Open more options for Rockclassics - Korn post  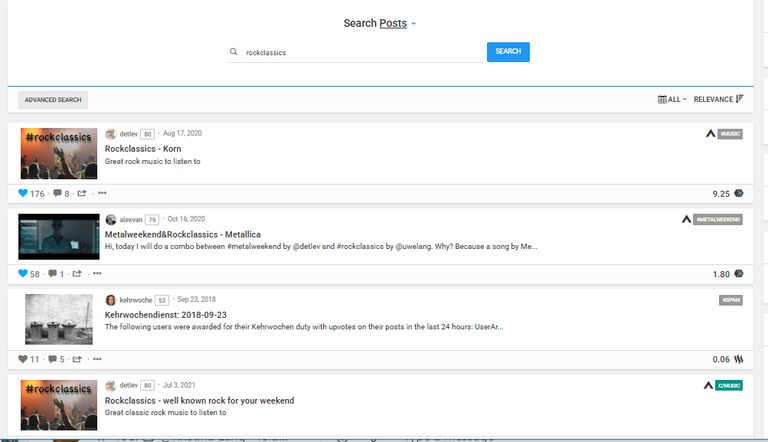pyautogui.click(x=102, y=193)
